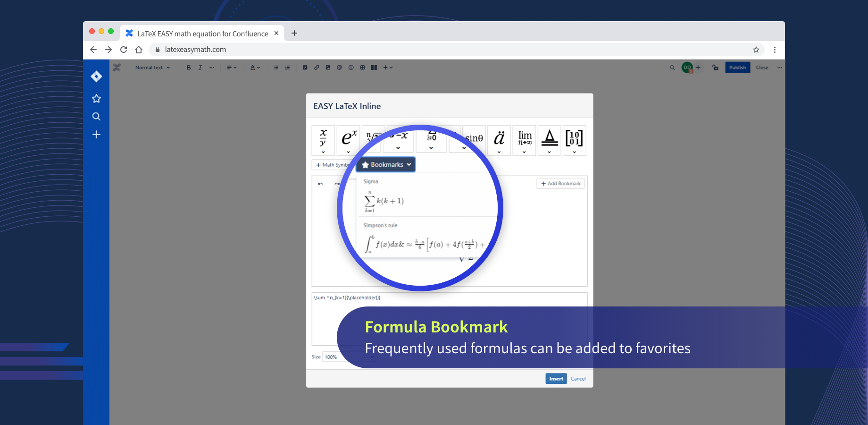Screen dimensions: 868x425
Task: Open the trigonometry sin theta palette
Action: click(x=474, y=139)
